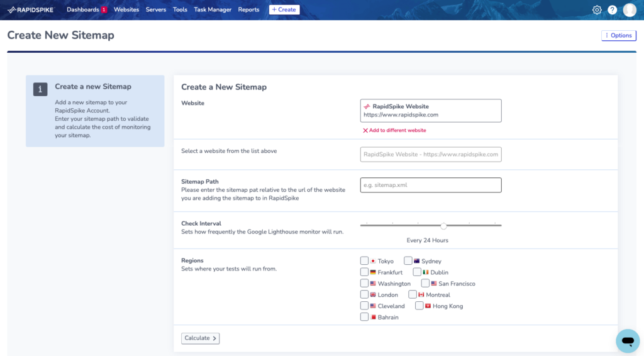Viewport: 644px width, 356px height.
Task: Check the Montreal region checkbox
Action: point(413,294)
